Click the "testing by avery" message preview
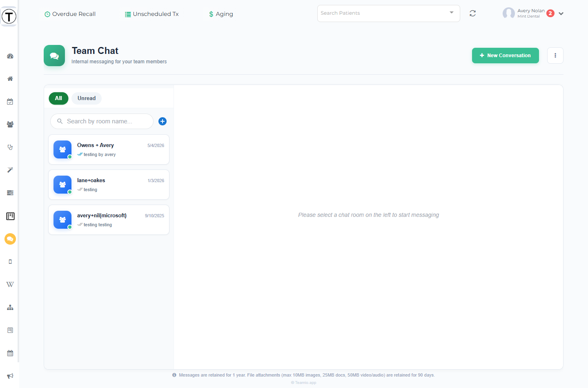This screenshot has width=588, height=388. tap(100, 154)
